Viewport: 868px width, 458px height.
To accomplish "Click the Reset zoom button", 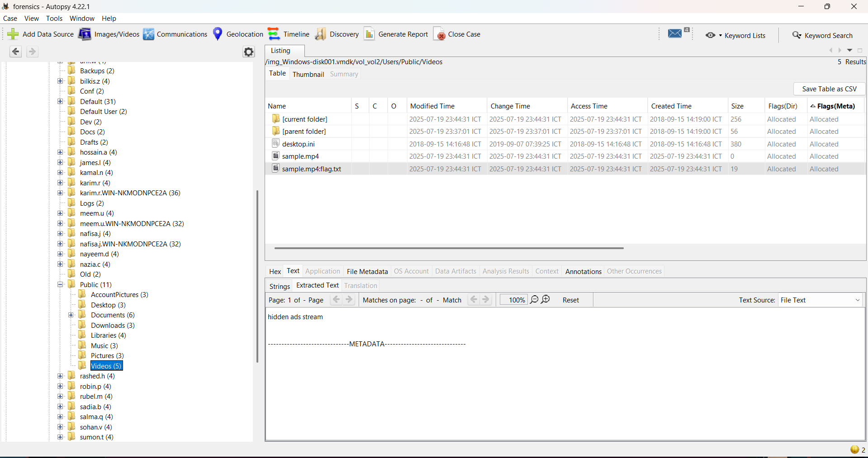I will click(x=570, y=300).
